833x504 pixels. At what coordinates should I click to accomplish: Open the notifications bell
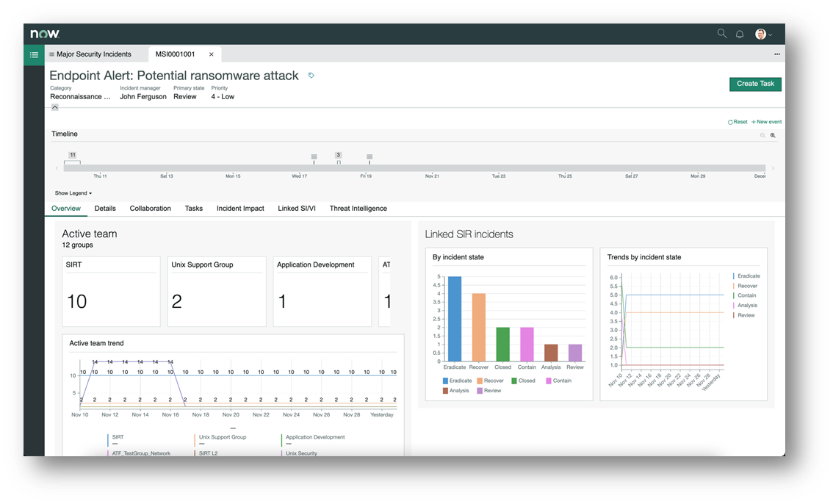(740, 34)
